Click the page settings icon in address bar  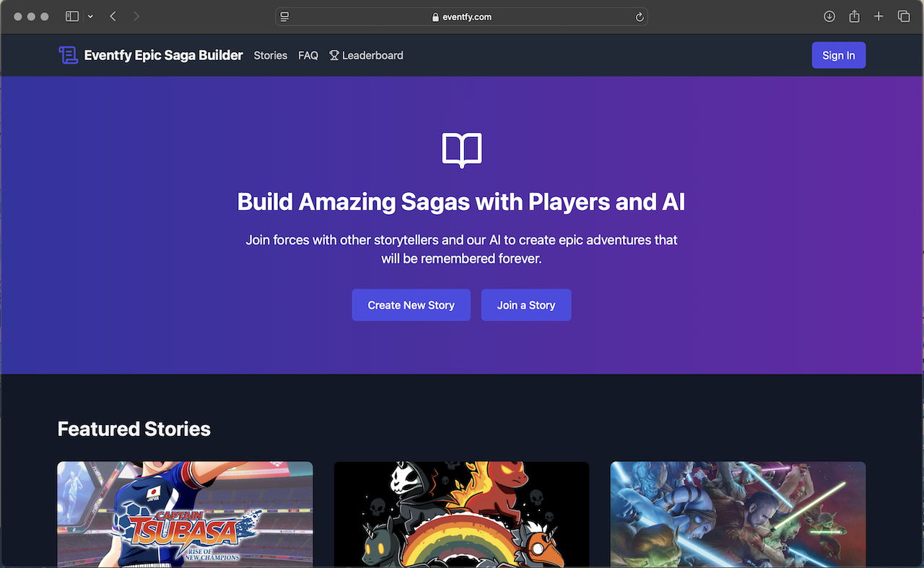(x=285, y=17)
